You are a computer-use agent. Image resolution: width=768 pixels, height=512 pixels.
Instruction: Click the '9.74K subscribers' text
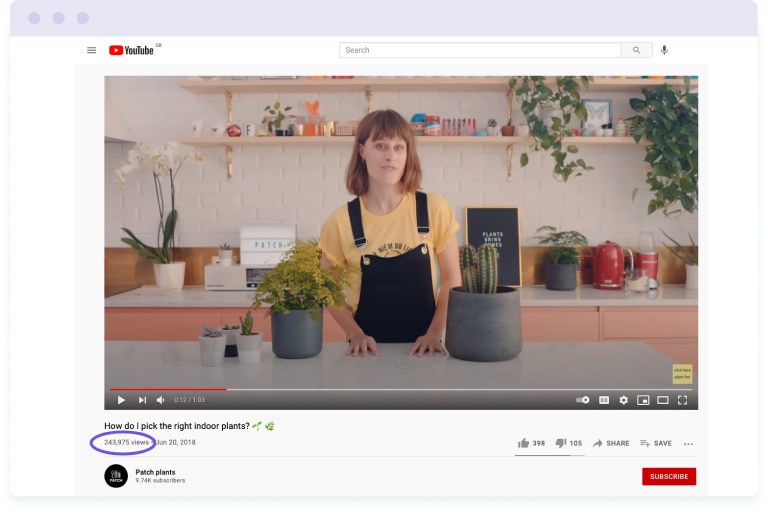160,481
